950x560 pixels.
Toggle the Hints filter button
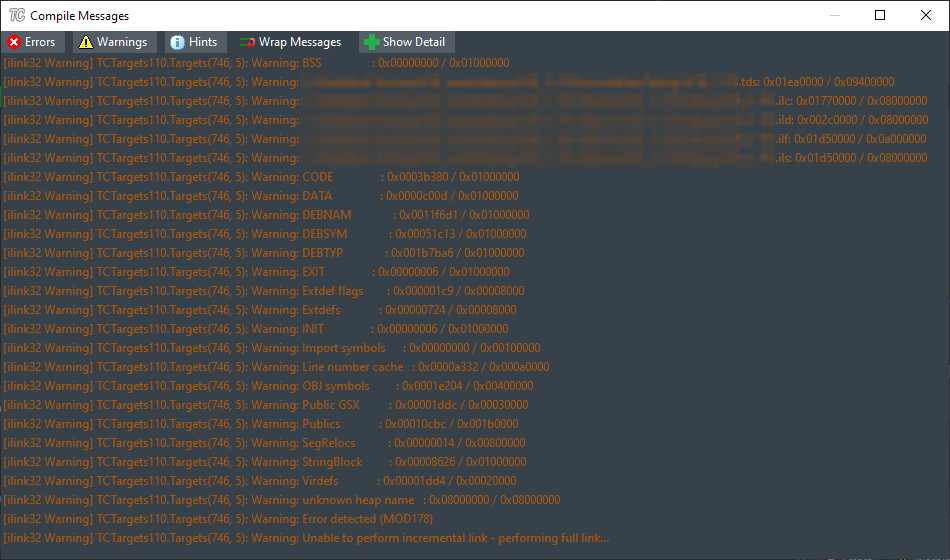coord(194,42)
